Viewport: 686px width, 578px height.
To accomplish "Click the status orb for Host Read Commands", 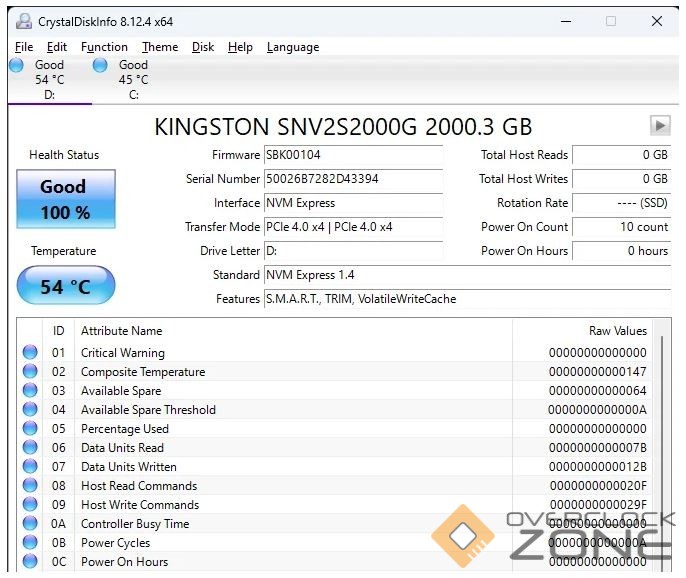I will pos(30,486).
